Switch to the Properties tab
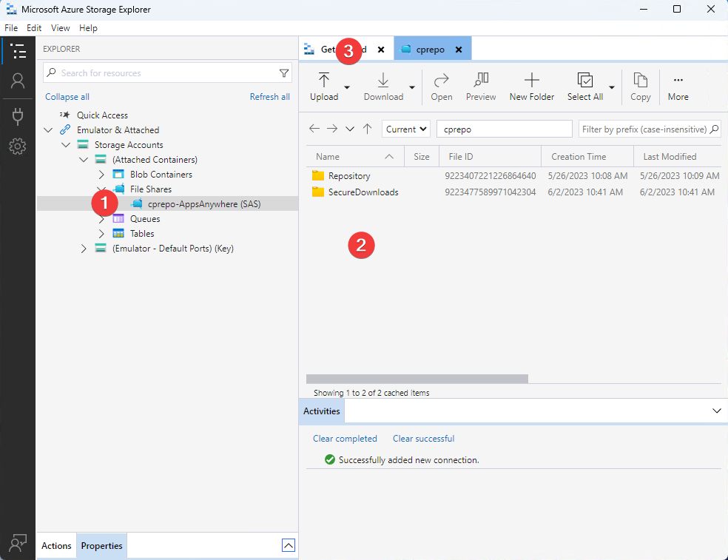This screenshot has width=728, height=560. tap(101, 546)
